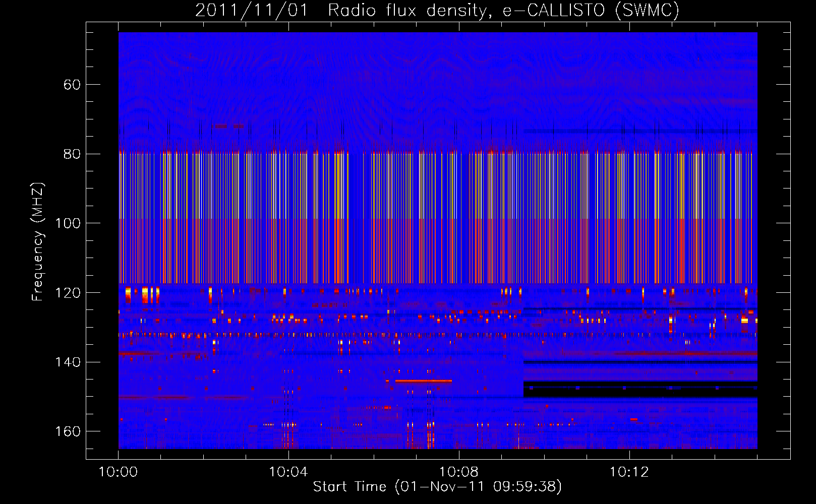This screenshot has width=816, height=504.
Task: Click the 120 frequency tick label
Action: pyautogui.click(x=68, y=293)
